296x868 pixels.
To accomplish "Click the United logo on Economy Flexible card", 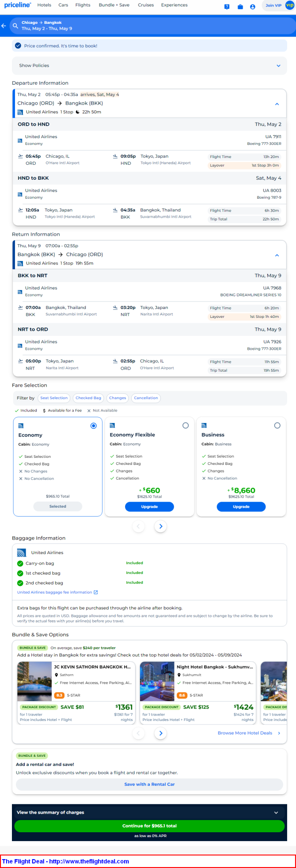I will tap(112, 426).
